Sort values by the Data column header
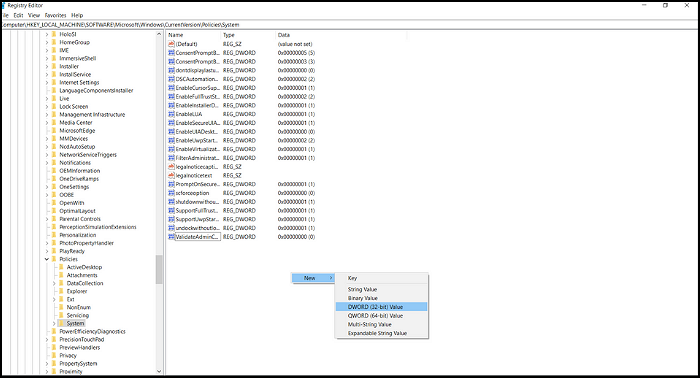 click(x=341, y=35)
